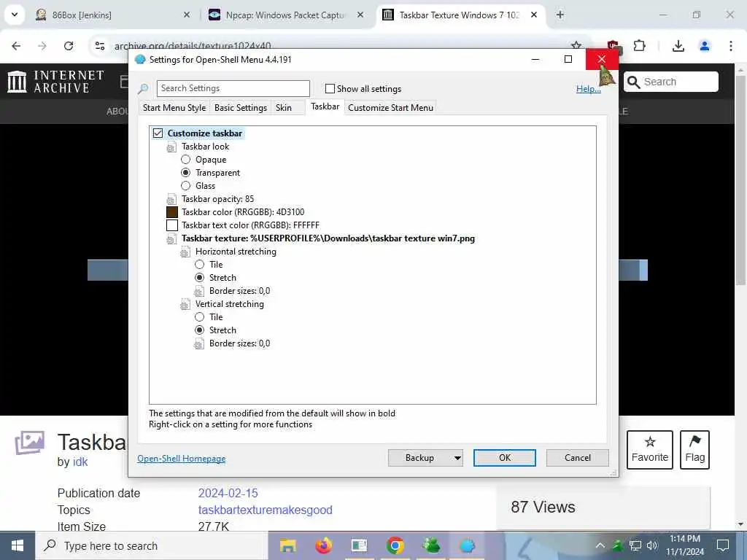This screenshot has height=560, width=747.
Task: View site information icon in address bar
Action: tap(99, 46)
